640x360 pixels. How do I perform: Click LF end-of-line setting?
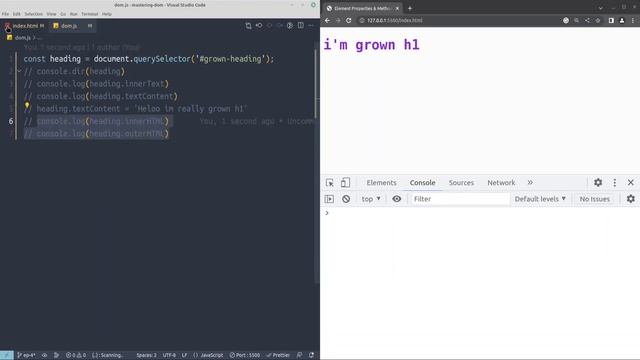click(184, 355)
